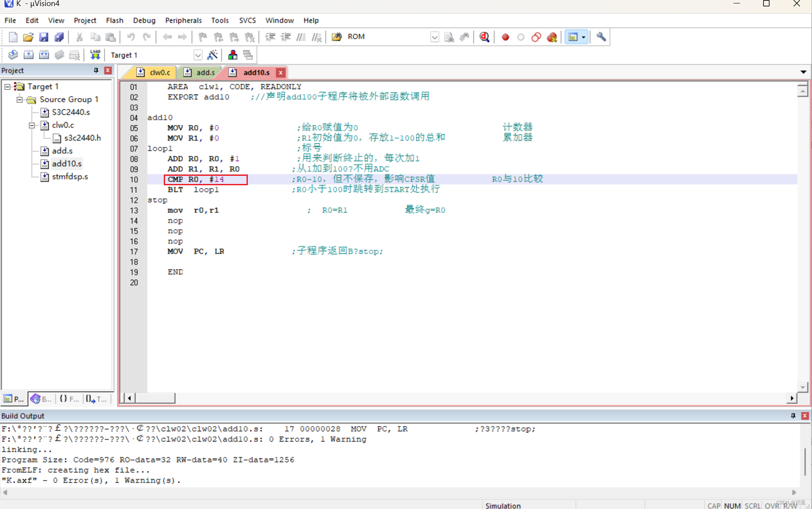Rebuild all target files using the Rebuild icon
Image resolution: width=812 pixels, height=509 pixels.
pos(44,55)
